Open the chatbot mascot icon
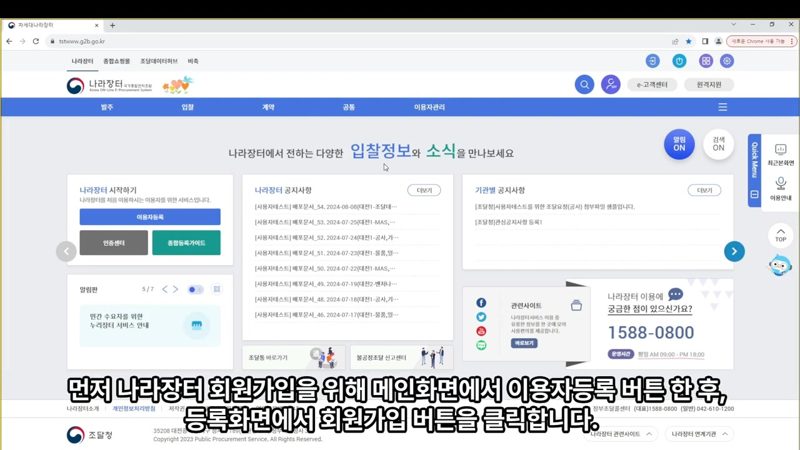Screen dimensions: 800x450 780,265
